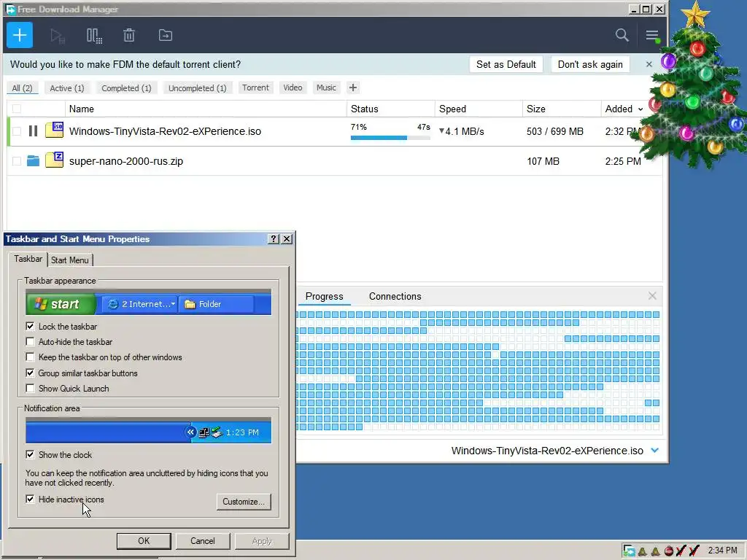Click the last checkmark tray icon

694,551
